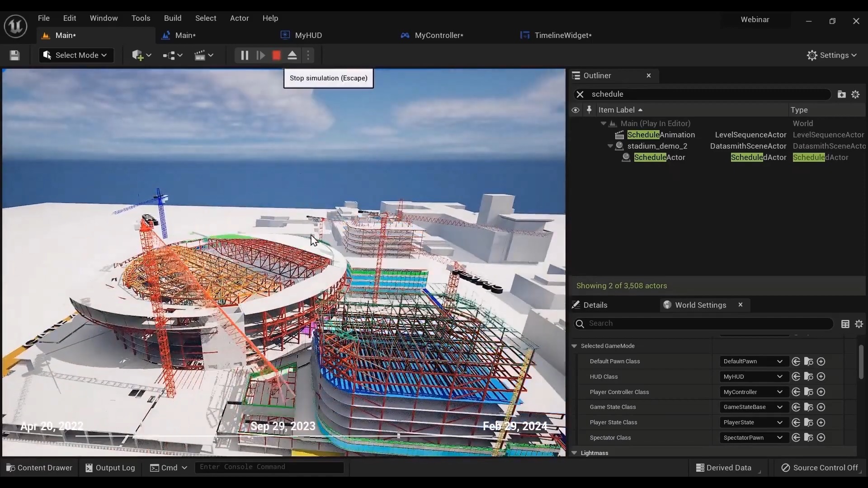Click the Blueprints toolbar icon
Image resolution: width=868 pixels, height=488 pixels.
[x=170, y=55]
